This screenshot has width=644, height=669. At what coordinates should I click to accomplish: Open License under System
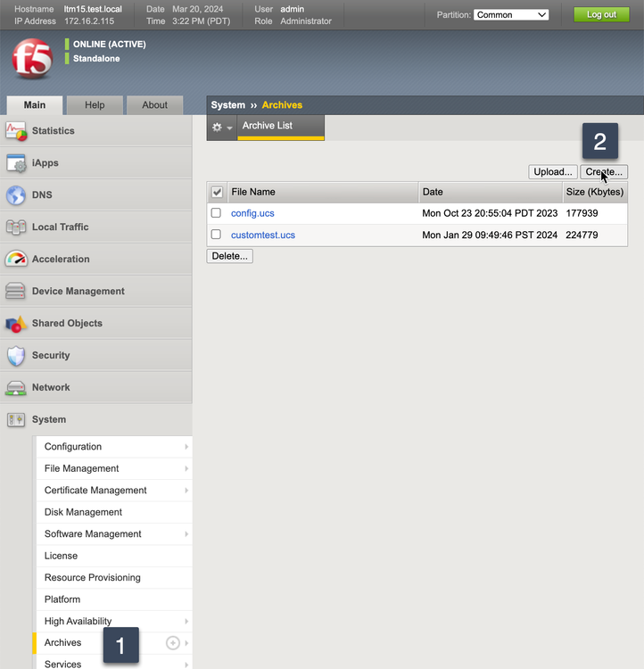pyautogui.click(x=114, y=556)
